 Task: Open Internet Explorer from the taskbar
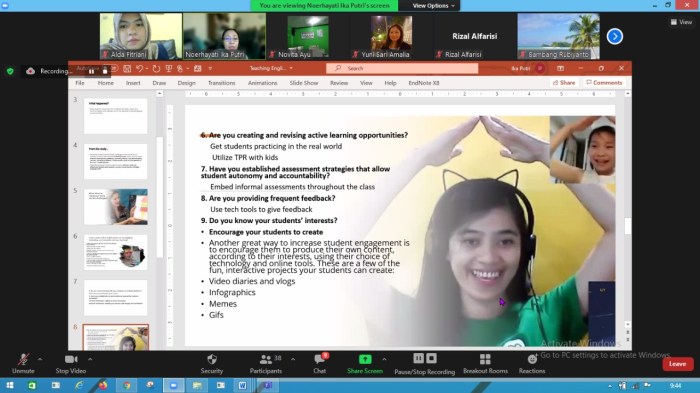[x=79, y=385]
